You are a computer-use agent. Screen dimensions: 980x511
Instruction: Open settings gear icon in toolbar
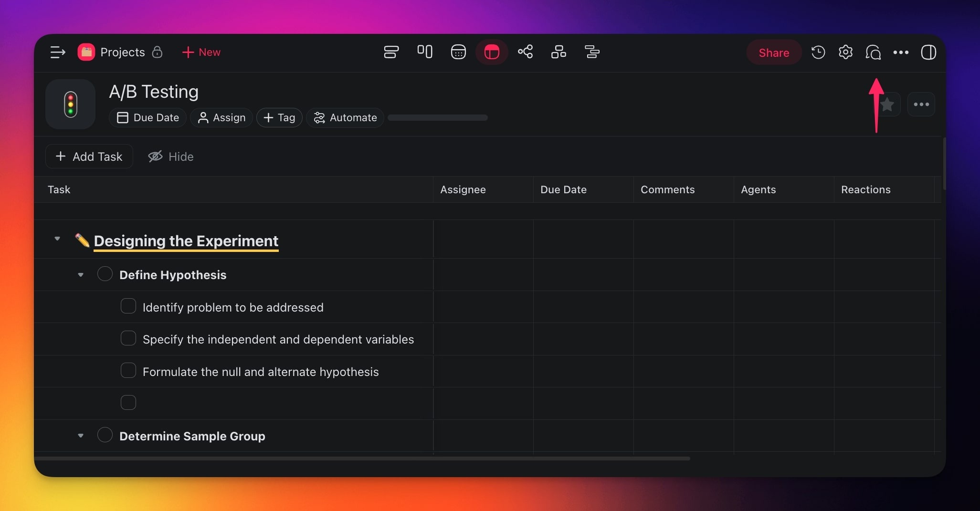point(845,52)
